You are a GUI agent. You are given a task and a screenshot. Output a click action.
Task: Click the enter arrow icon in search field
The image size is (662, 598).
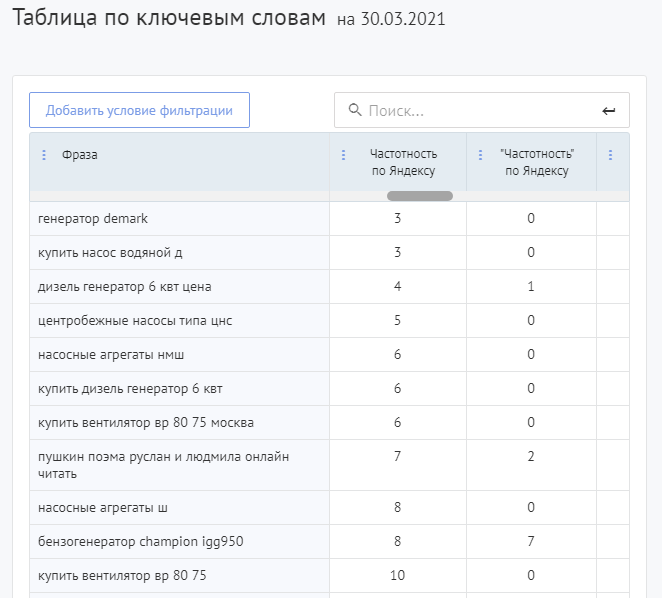pyautogui.click(x=609, y=111)
